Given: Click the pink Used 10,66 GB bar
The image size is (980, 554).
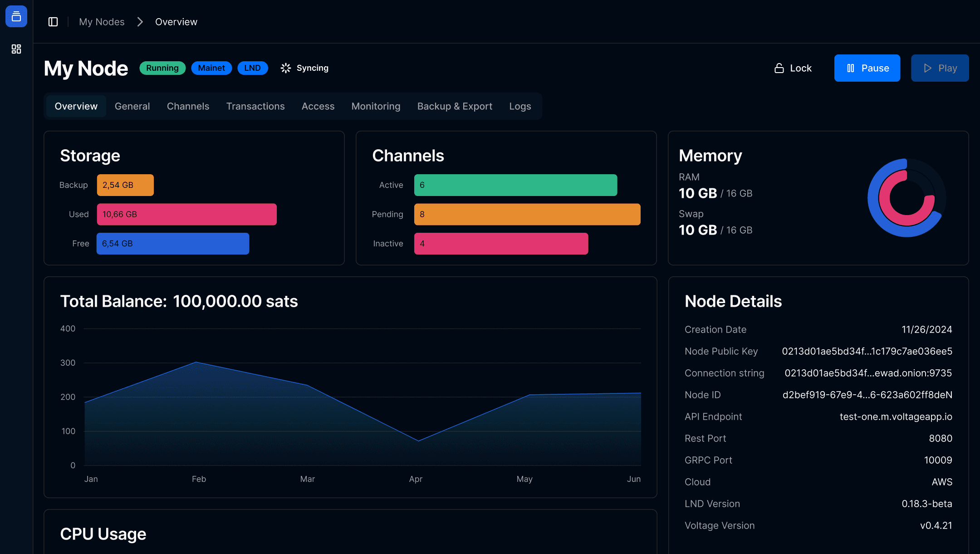Looking at the screenshot, I should pyautogui.click(x=186, y=214).
